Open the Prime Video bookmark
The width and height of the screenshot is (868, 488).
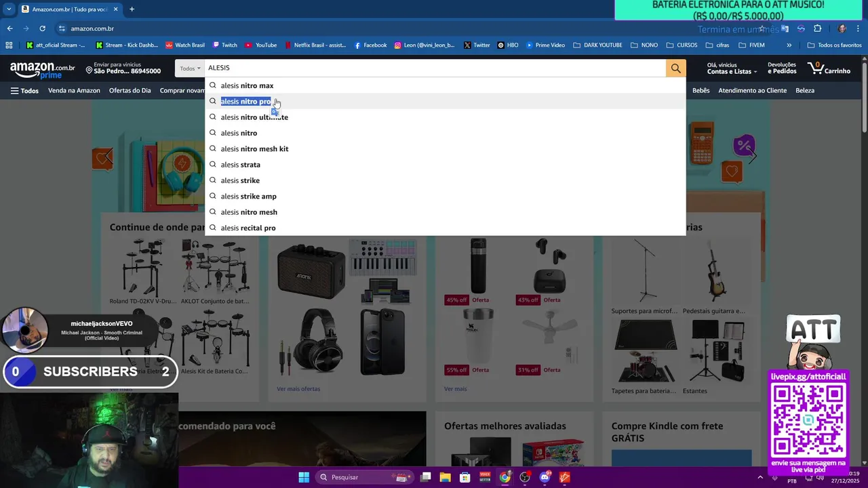545,45
